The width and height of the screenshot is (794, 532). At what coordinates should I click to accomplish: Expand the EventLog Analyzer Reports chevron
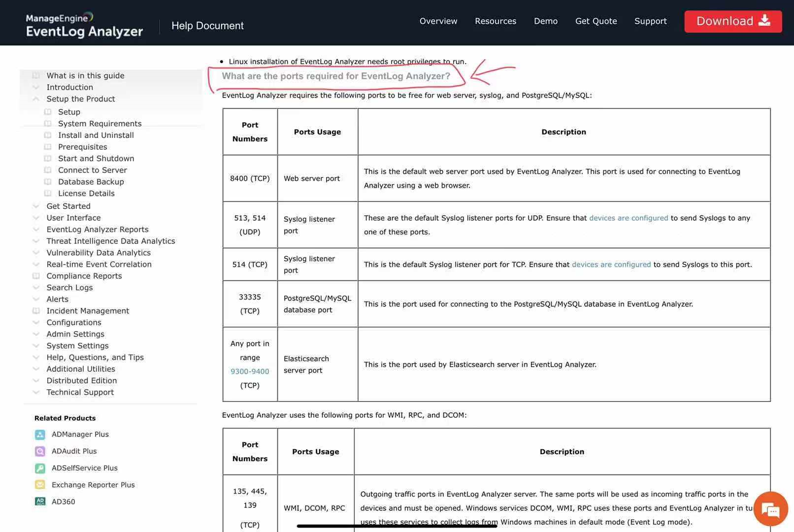pyautogui.click(x=36, y=229)
